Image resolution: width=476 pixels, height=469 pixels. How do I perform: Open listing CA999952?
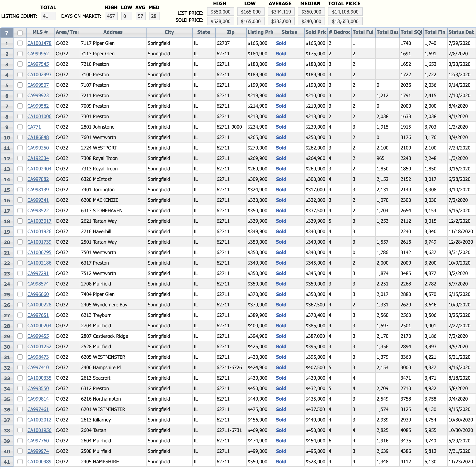pyautogui.click(x=38, y=53)
